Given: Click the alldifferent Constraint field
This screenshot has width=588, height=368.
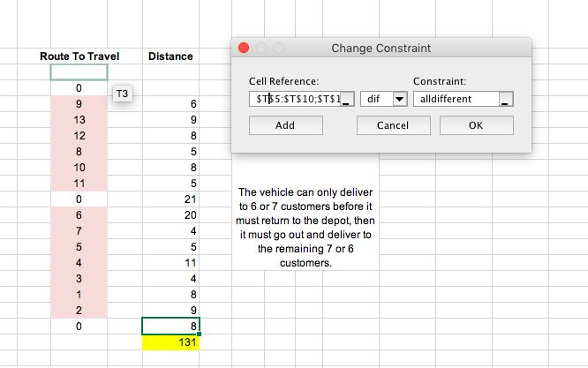Looking at the screenshot, I should click(x=456, y=99).
